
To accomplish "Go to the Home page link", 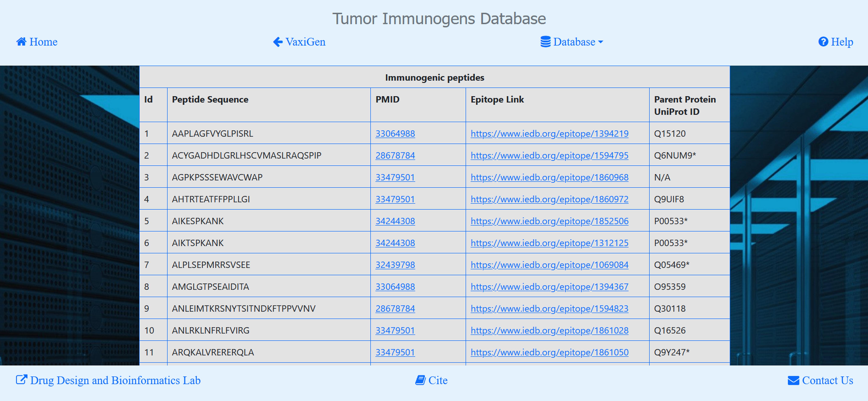I will [43, 42].
